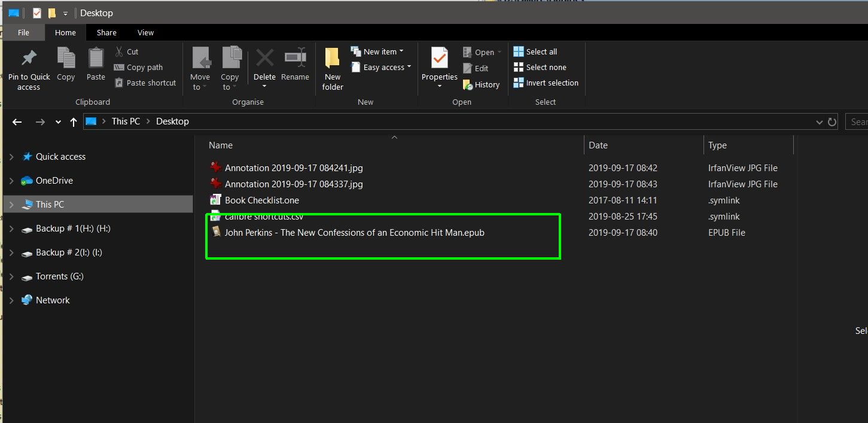The height and width of the screenshot is (423, 868).
Task: Select This PC in navigation pane
Action: (x=50, y=205)
